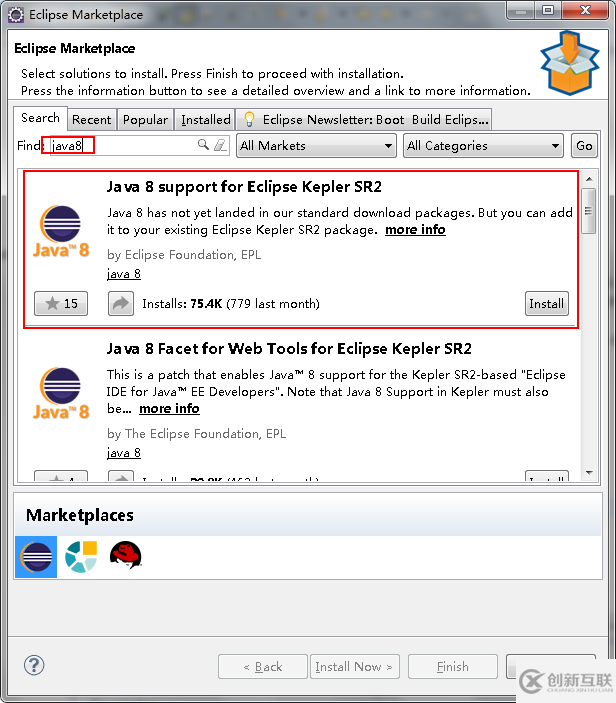Select the multicolor Obeo marketplace icon
This screenshot has height=703, width=616.
(x=81, y=557)
